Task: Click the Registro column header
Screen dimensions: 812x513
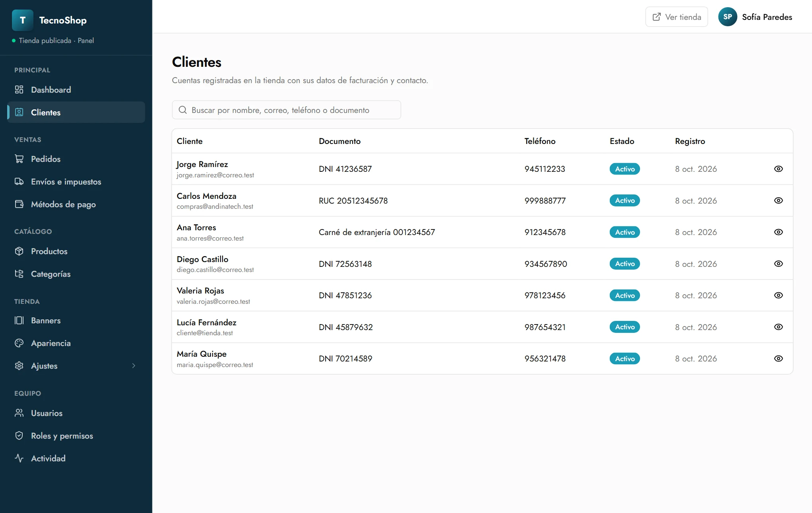Action: (x=690, y=141)
